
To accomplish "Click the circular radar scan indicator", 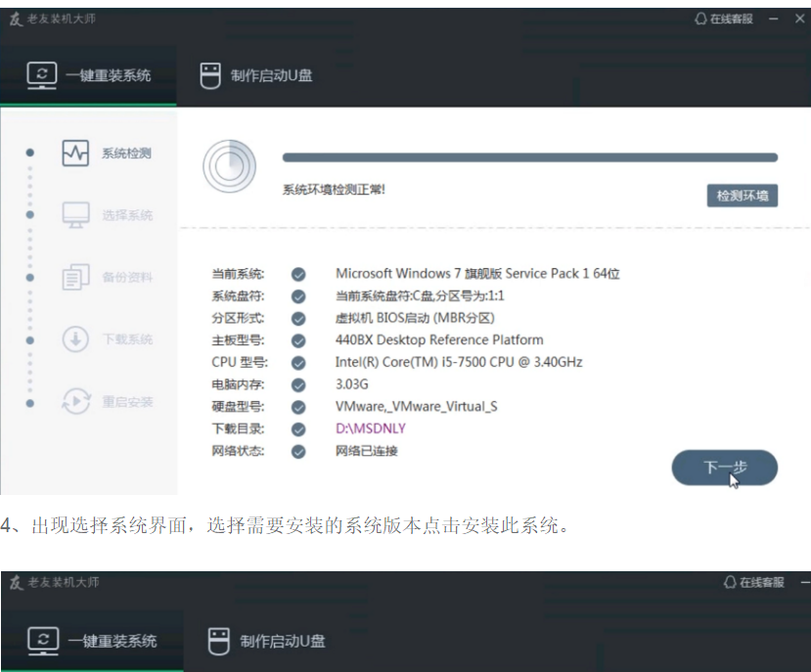I will tap(229, 166).
